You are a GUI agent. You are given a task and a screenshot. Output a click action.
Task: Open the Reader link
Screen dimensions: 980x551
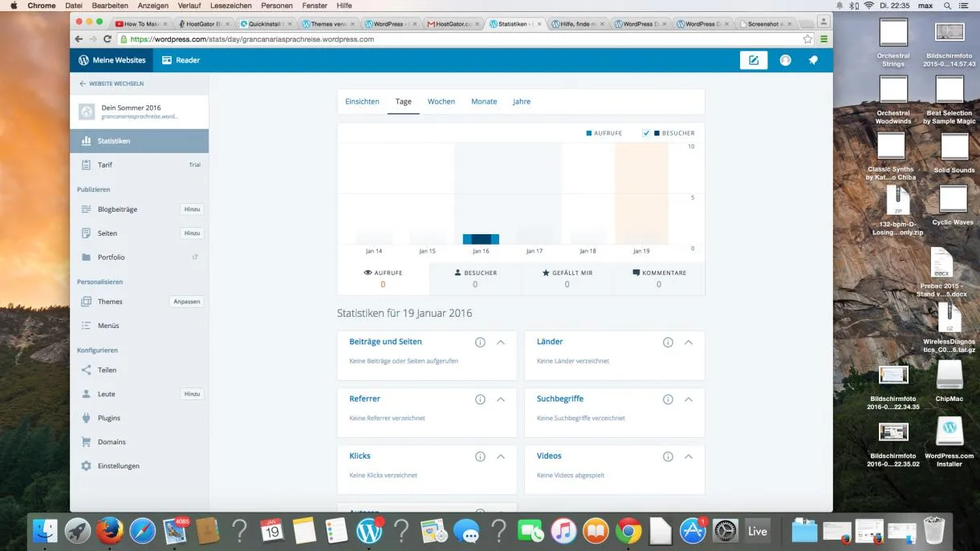click(181, 60)
